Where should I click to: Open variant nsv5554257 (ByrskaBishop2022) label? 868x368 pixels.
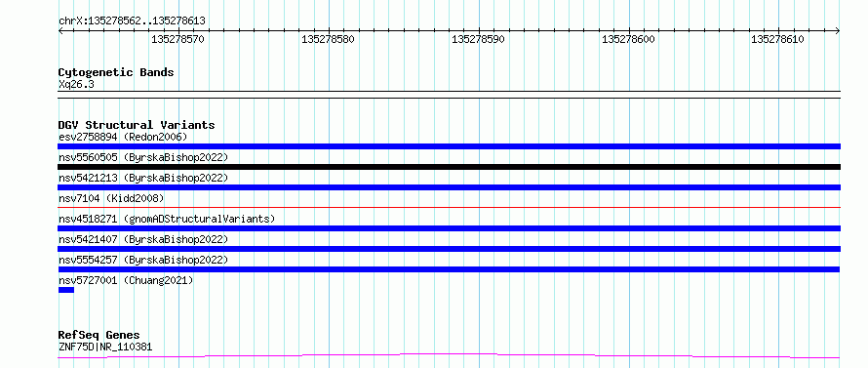pos(142,260)
